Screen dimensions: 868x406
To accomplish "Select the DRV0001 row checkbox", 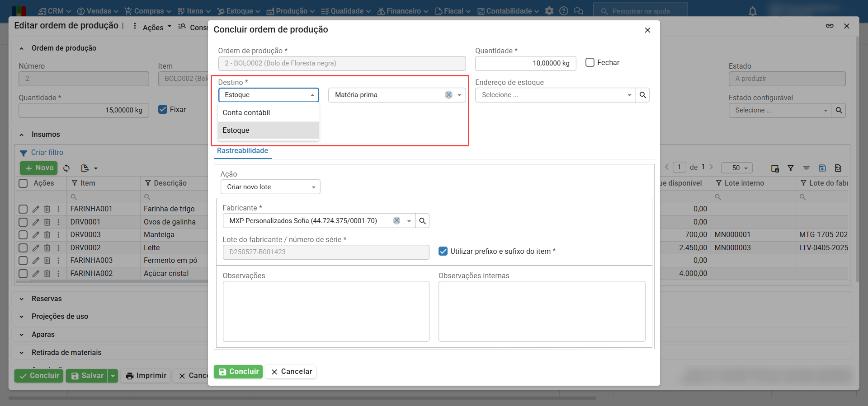I will (x=23, y=222).
